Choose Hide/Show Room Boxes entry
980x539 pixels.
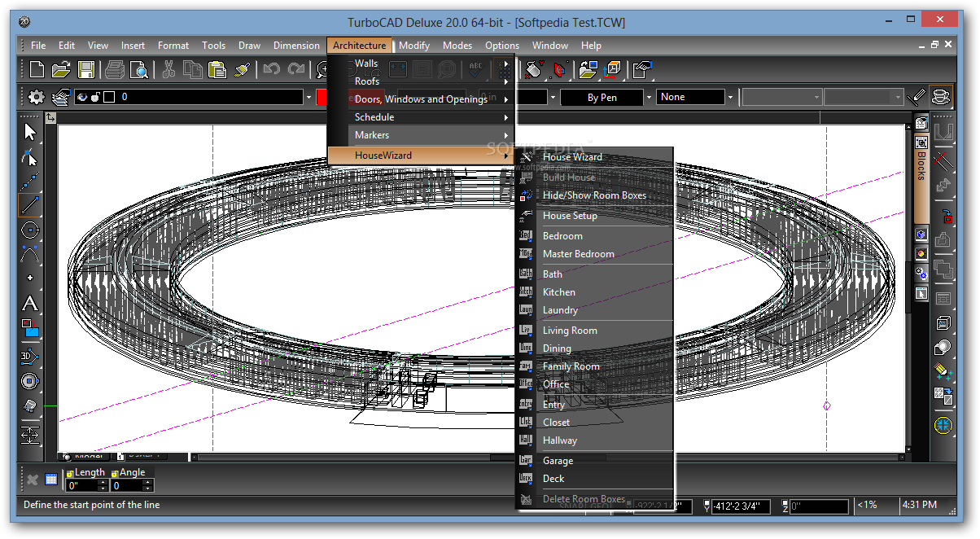click(595, 195)
